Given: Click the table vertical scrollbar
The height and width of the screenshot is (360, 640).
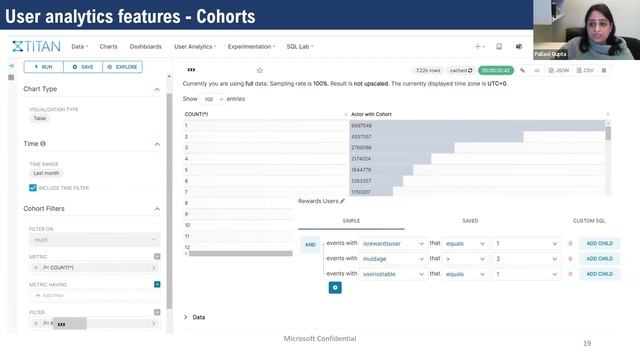Looking at the screenshot, I should coord(608,133).
